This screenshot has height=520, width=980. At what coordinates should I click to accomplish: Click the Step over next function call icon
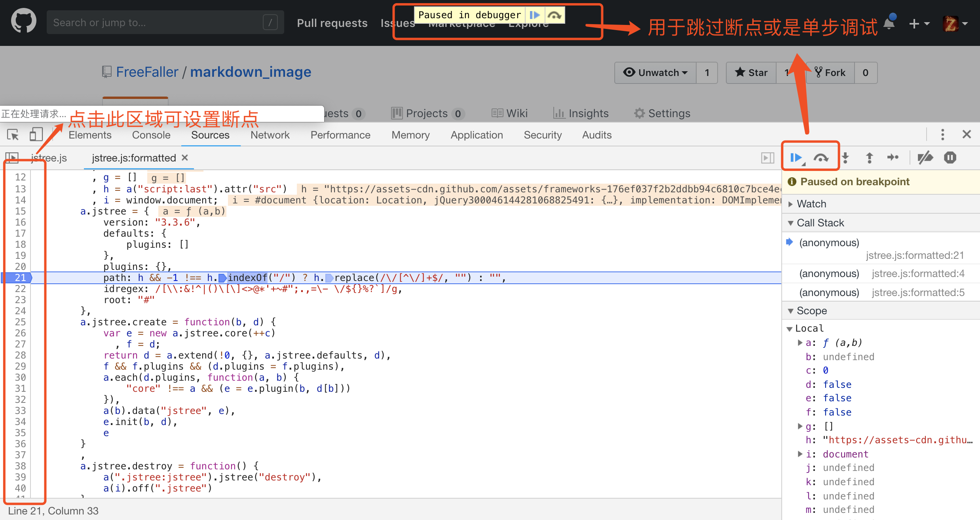pyautogui.click(x=821, y=158)
